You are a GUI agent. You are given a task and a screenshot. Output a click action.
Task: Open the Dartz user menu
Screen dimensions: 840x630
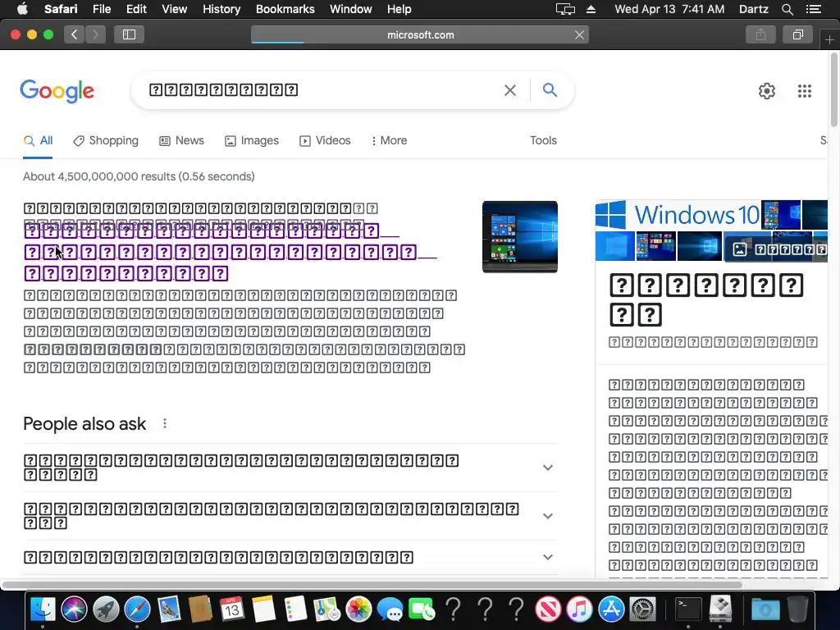click(753, 9)
